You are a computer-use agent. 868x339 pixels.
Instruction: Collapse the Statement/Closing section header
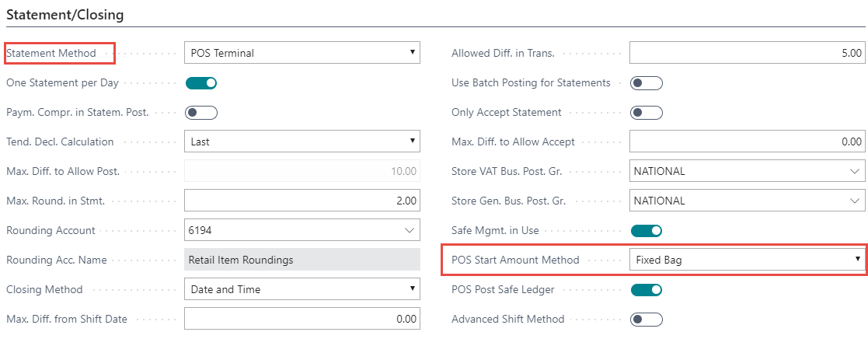coord(64,14)
